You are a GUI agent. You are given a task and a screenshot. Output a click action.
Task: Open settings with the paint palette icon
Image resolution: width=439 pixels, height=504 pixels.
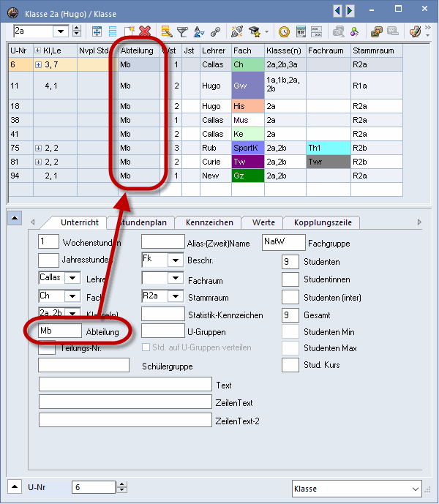415,31
